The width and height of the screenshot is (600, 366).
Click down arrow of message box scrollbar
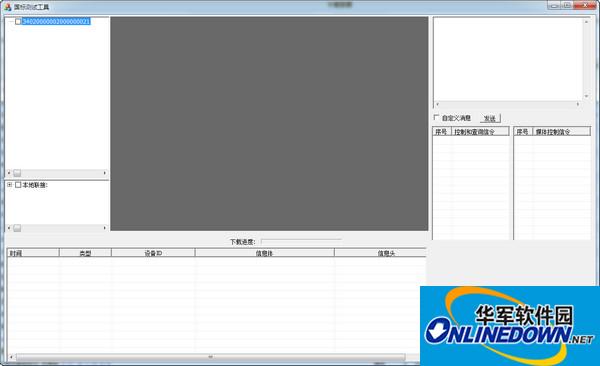586,96
